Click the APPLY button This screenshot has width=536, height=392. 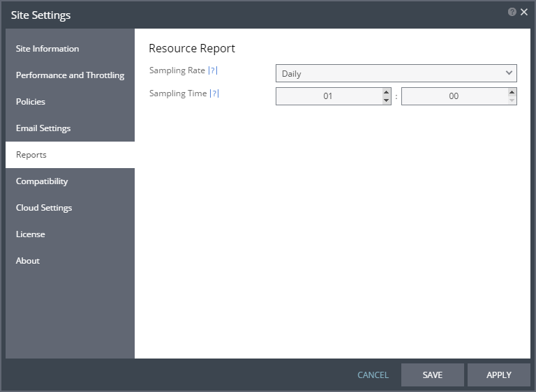499,375
